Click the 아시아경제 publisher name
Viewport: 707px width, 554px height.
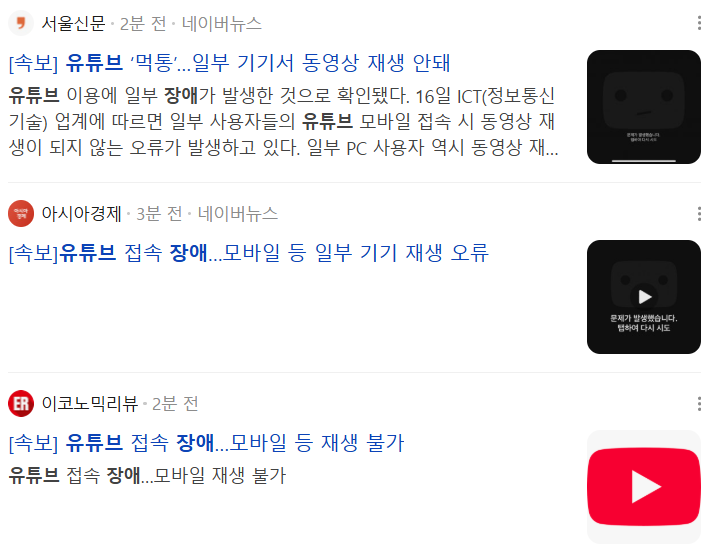pyautogui.click(x=81, y=214)
